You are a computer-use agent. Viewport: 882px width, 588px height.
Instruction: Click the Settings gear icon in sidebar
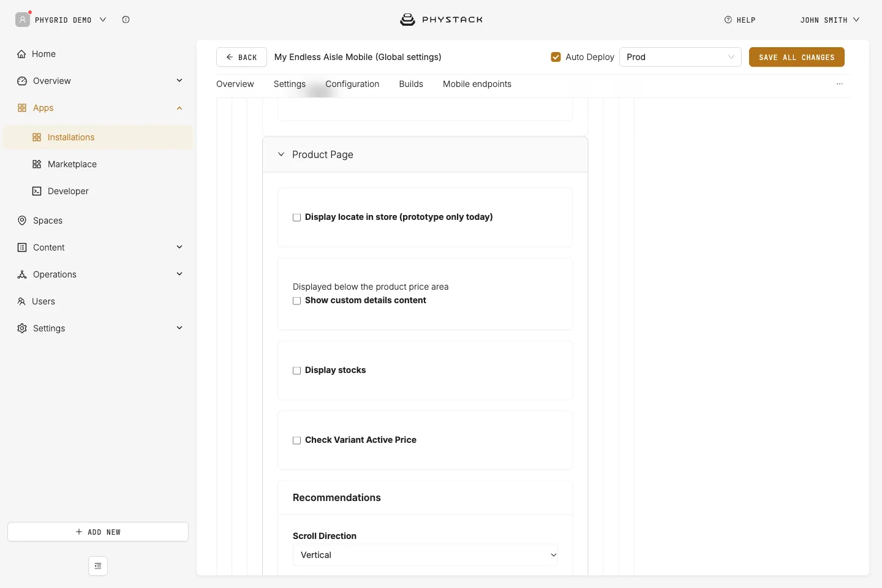coord(22,328)
